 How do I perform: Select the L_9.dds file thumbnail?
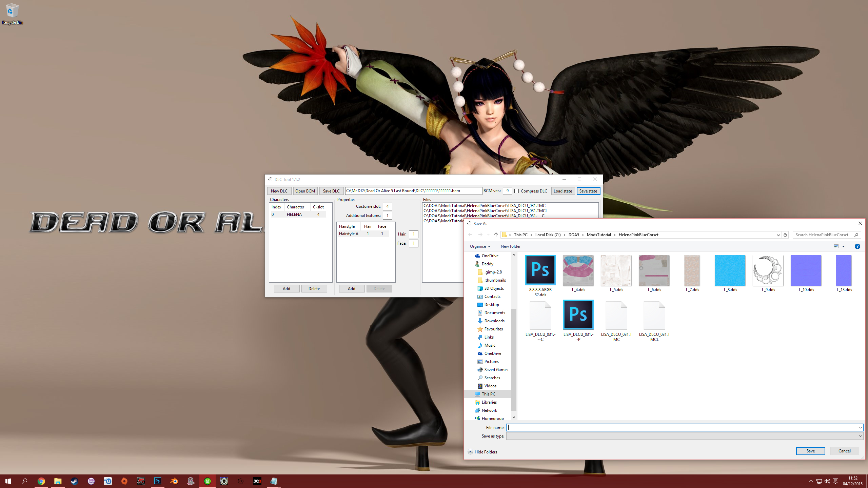(x=768, y=270)
